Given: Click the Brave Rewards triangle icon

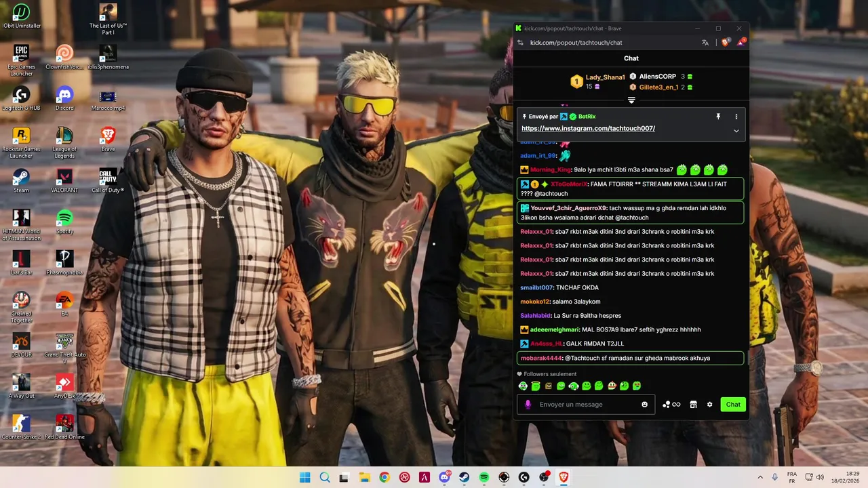Looking at the screenshot, I should [741, 42].
